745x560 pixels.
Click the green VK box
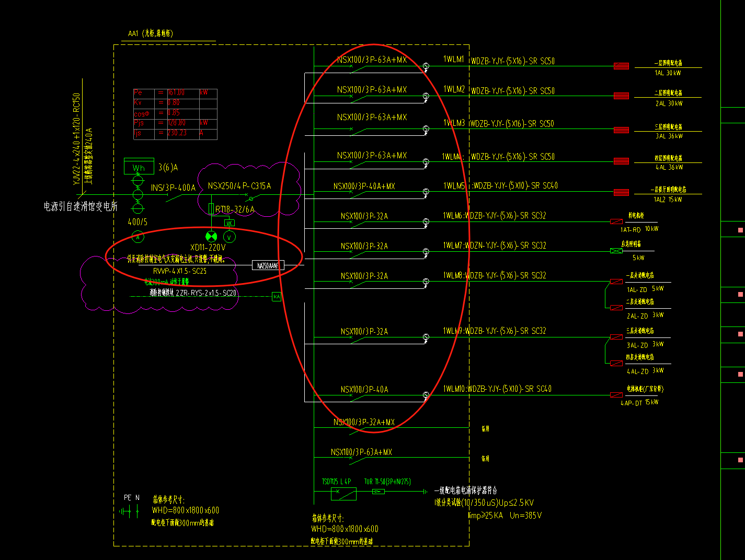pyautogui.click(x=229, y=223)
